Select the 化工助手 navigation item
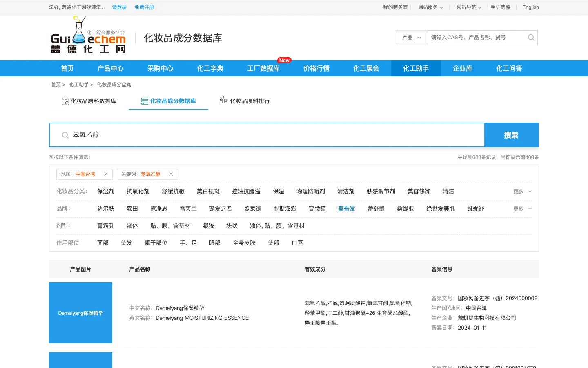The image size is (588, 368). pyautogui.click(x=416, y=68)
